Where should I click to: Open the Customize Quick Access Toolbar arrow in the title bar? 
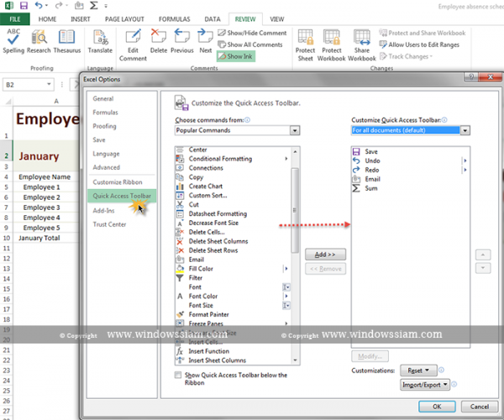[x=106, y=6]
